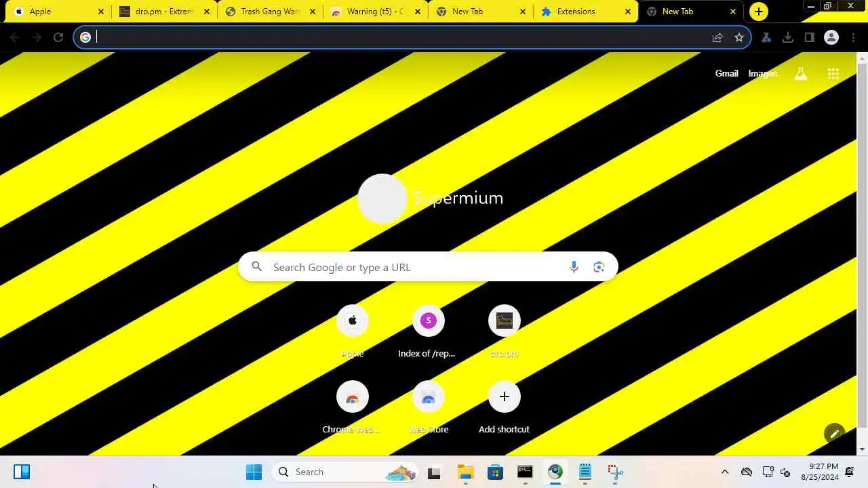Focus the Search Google or type a URL box
Screen dimensions: 868x488
428,267
